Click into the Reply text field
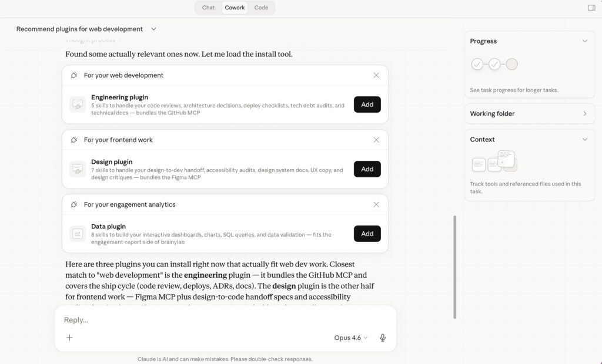Screen dimensions: 602x364 223,320
